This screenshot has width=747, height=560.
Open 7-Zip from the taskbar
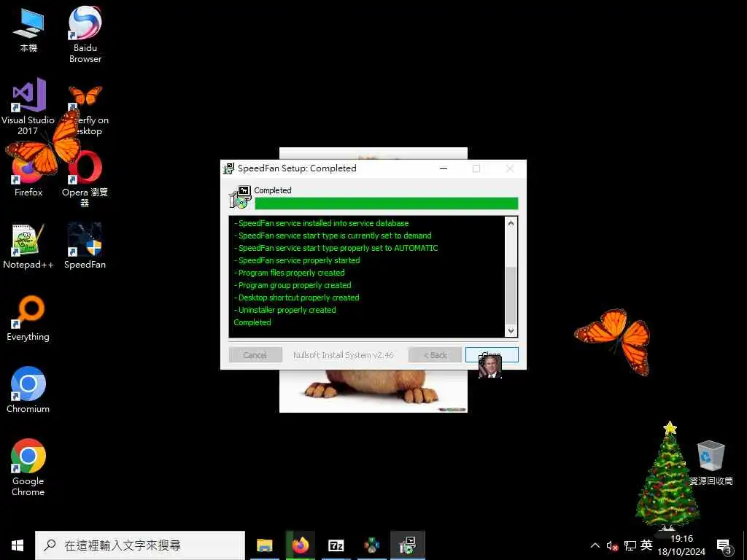336,545
